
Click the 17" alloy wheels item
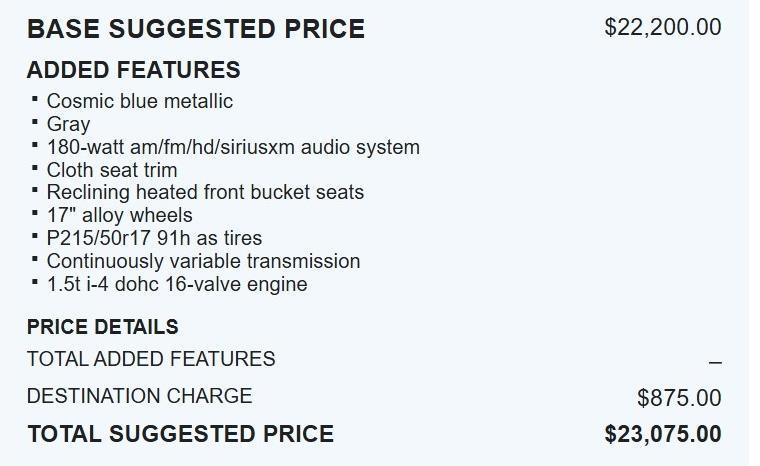119,215
